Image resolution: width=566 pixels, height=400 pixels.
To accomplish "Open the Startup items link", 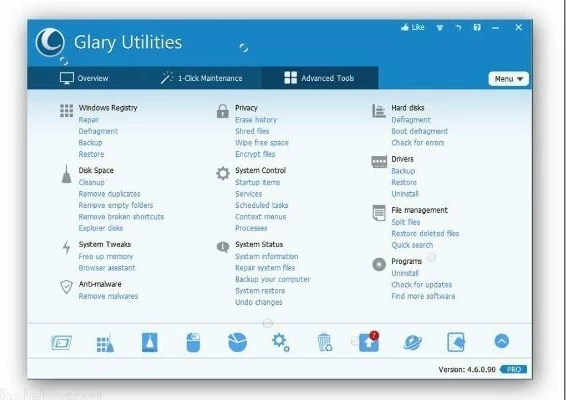I will click(258, 182).
